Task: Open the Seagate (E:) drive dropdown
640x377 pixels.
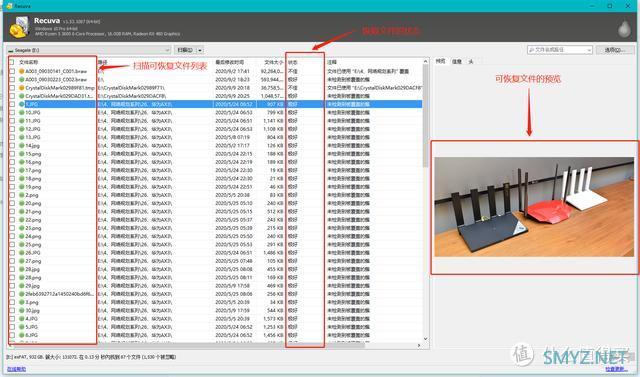Action: [x=89, y=50]
